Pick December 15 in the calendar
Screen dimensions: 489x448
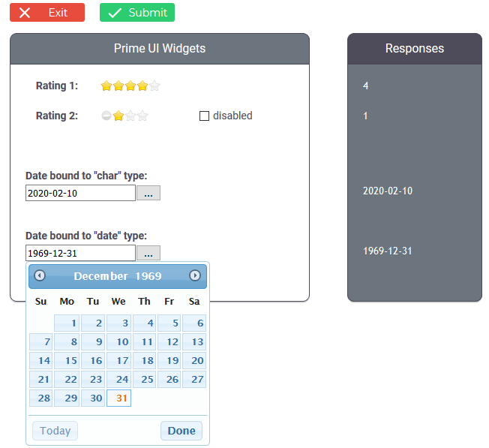click(x=67, y=361)
